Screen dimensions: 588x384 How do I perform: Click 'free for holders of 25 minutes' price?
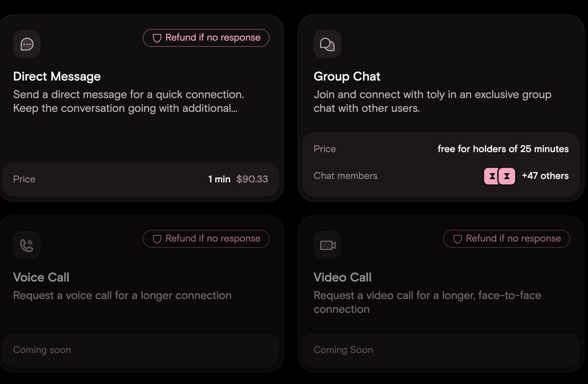(503, 149)
